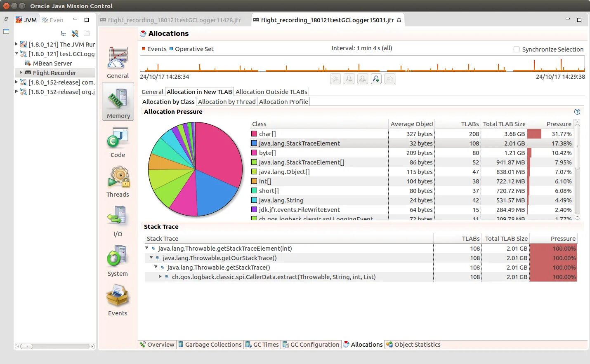Click the MBean Server icon

click(x=28, y=63)
